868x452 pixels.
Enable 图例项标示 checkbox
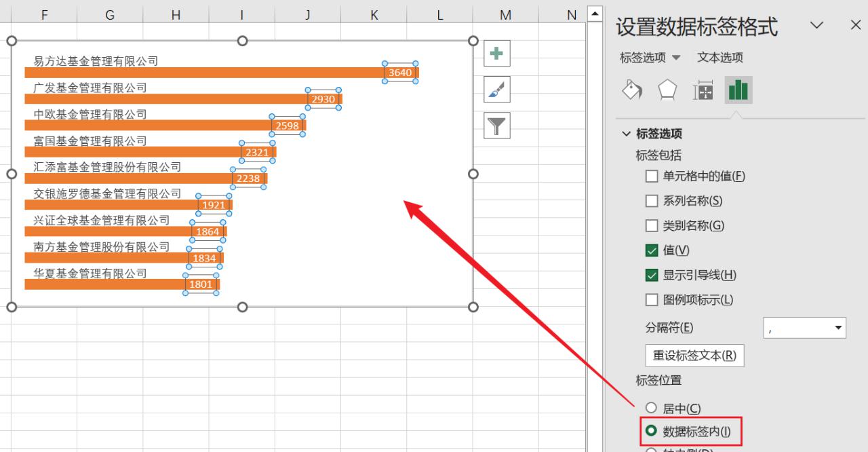pyautogui.click(x=652, y=300)
